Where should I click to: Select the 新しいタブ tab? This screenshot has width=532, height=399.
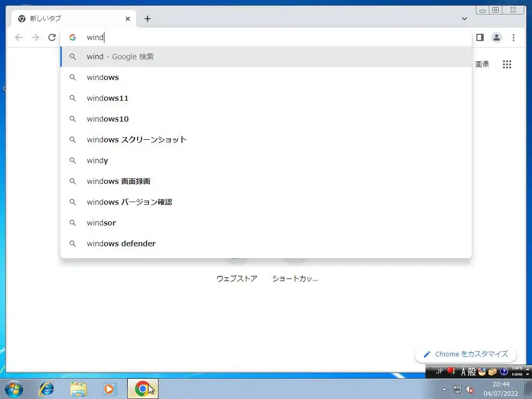point(74,19)
